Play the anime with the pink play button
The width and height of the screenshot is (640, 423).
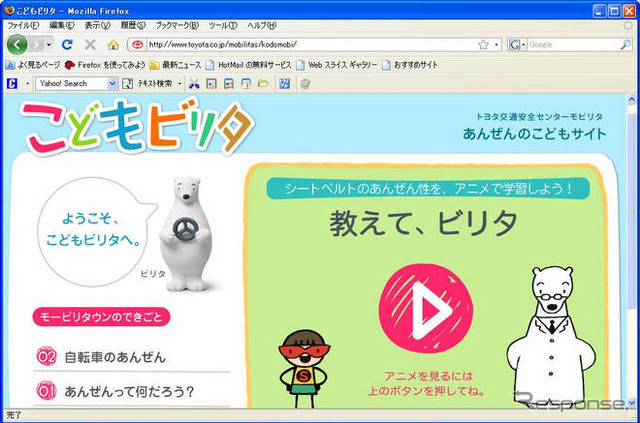(x=425, y=309)
